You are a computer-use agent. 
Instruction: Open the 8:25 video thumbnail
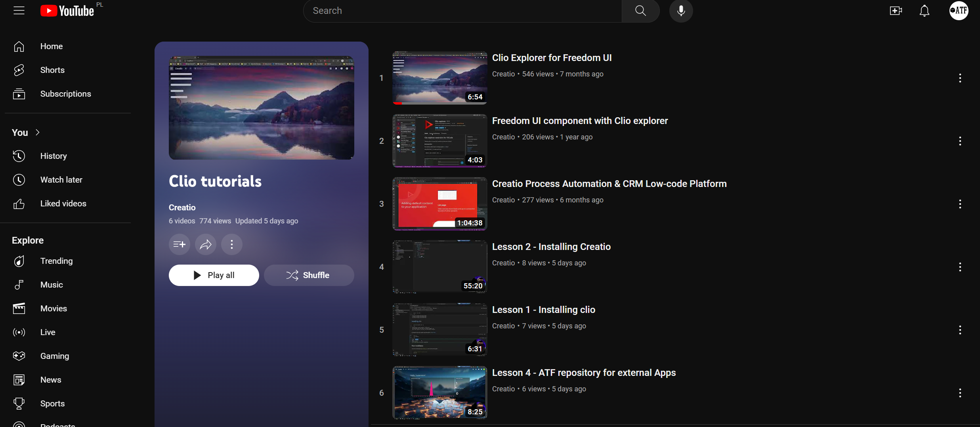click(440, 393)
